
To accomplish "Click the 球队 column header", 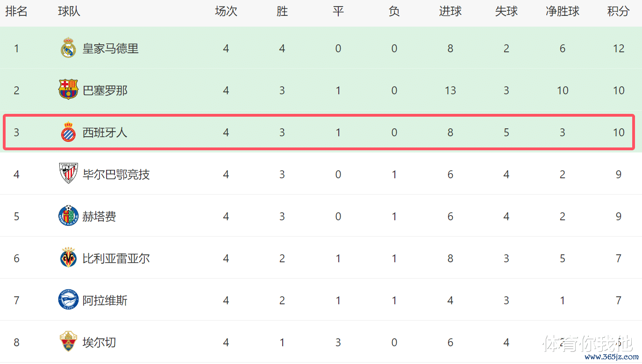I will click(69, 12).
